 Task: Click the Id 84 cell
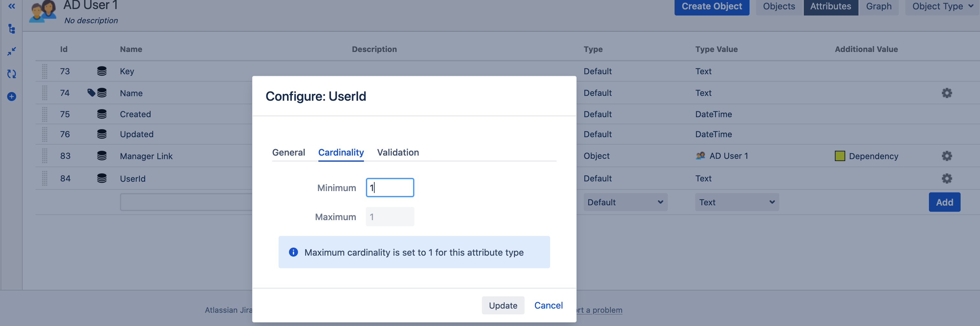65,178
